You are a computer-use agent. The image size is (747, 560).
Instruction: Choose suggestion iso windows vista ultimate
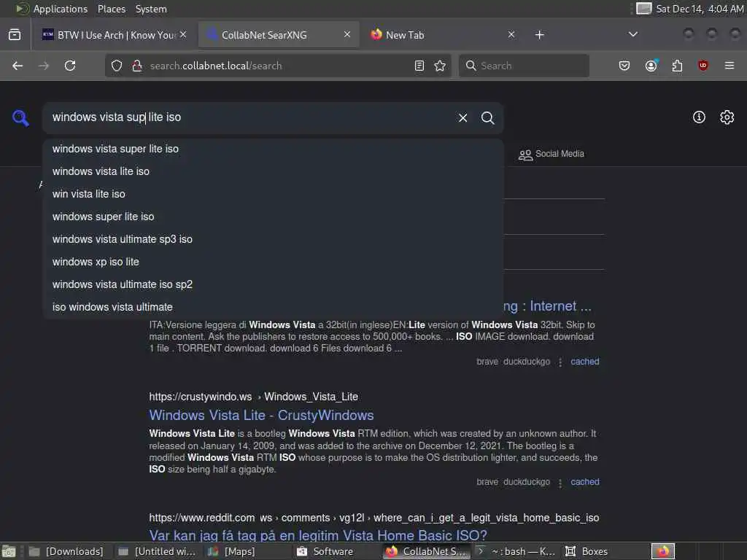(x=273, y=307)
